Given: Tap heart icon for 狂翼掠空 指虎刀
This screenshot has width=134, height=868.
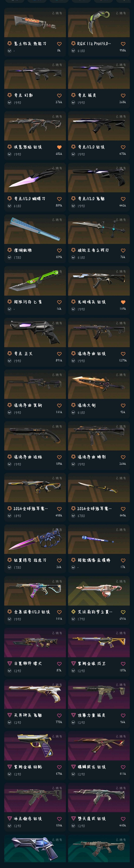Looking at the screenshot, I should click(x=59, y=561).
